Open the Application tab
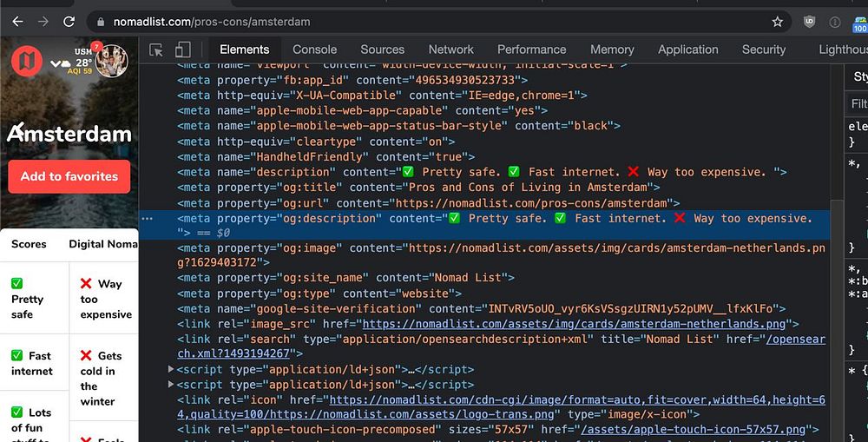The height and width of the screenshot is (442, 868). 688,49
